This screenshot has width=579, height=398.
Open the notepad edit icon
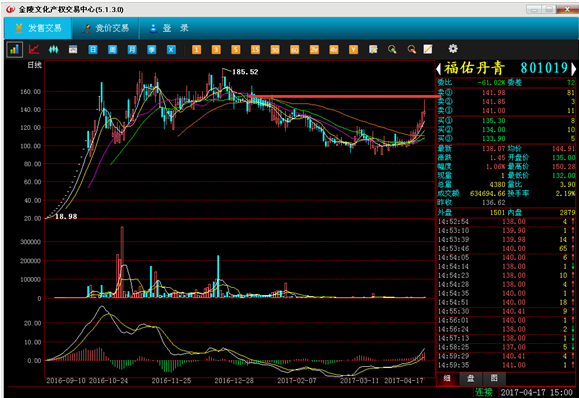373,49
